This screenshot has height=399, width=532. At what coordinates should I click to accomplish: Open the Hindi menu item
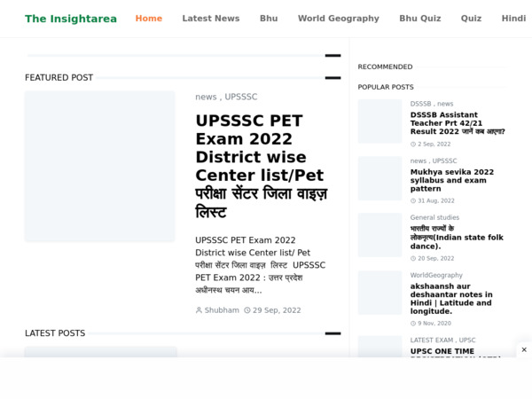[x=513, y=19]
